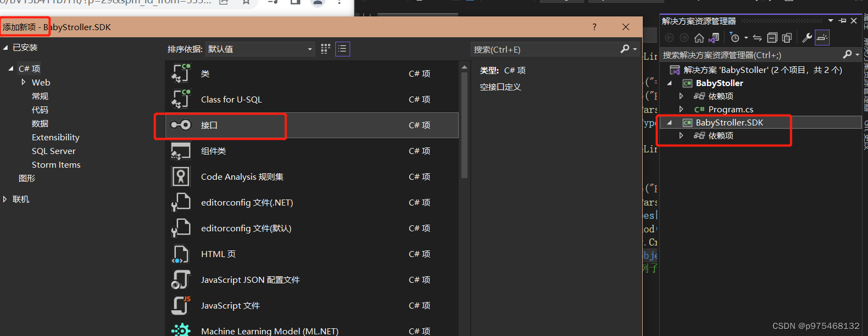Expand the Web node under C# 项
Image resolution: width=868 pixels, height=336 pixels.
coord(24,82)
